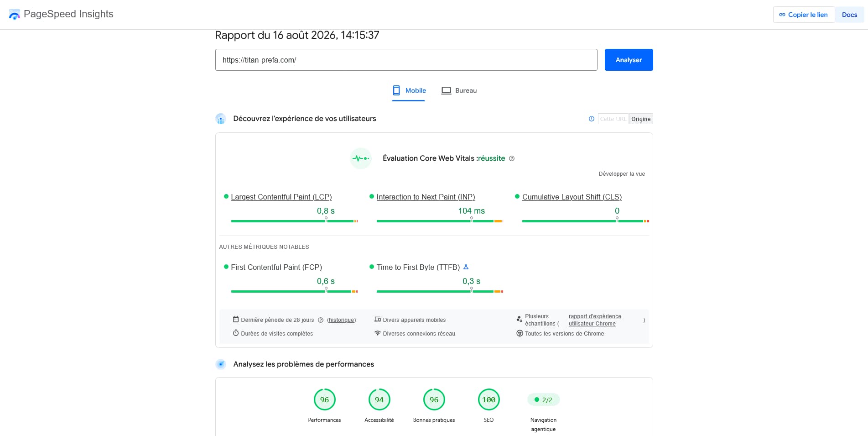Open the Time to First Byte (TTFB) link

418,267
